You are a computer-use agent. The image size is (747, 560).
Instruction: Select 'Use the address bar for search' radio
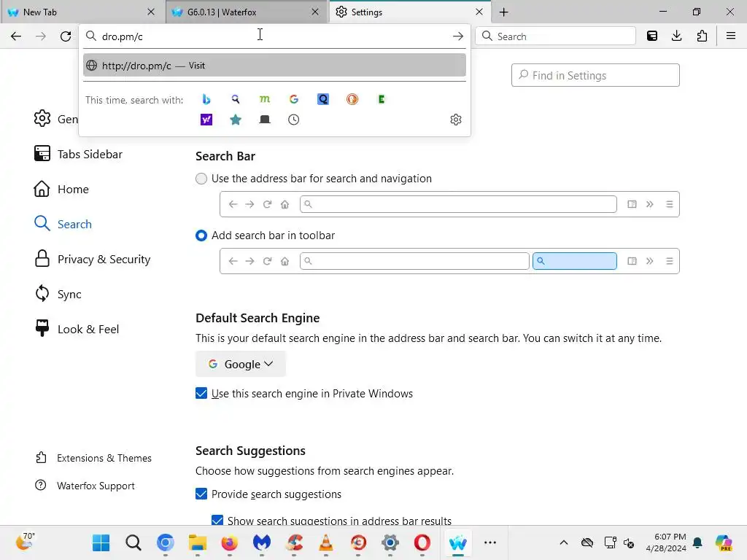(x=201, y=179)
